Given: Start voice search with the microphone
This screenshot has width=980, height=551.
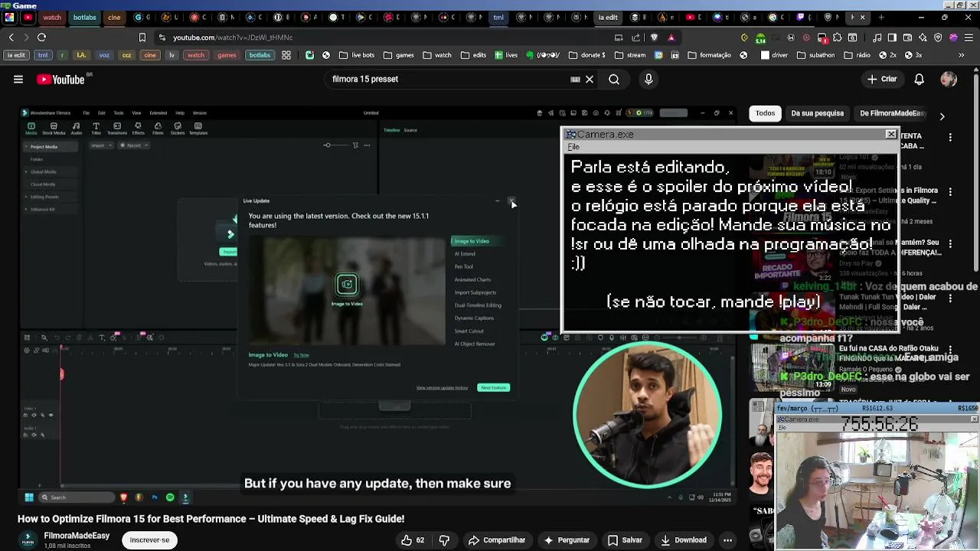Looking at the screenshot, I should pos(648,79).
